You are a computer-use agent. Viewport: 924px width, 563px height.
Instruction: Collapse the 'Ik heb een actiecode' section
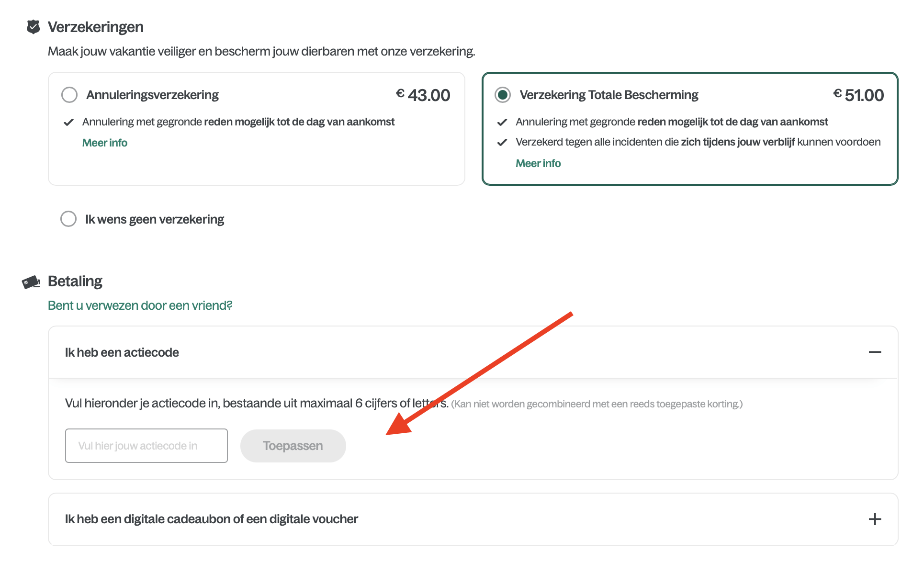122,352
